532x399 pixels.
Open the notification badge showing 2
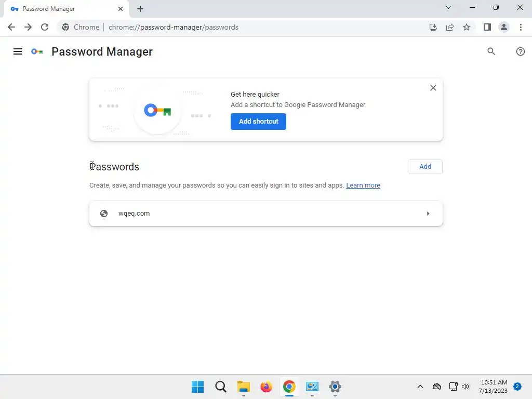click(x=517, y=387)
